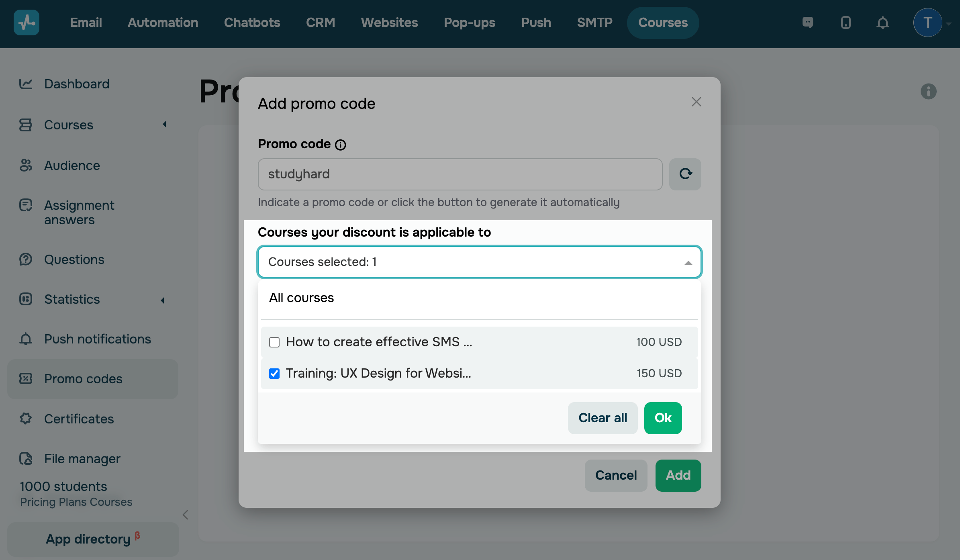Click the promo code text field
Image resolution: width=960 pixels, height=560 pixels.
click(460, 174)
